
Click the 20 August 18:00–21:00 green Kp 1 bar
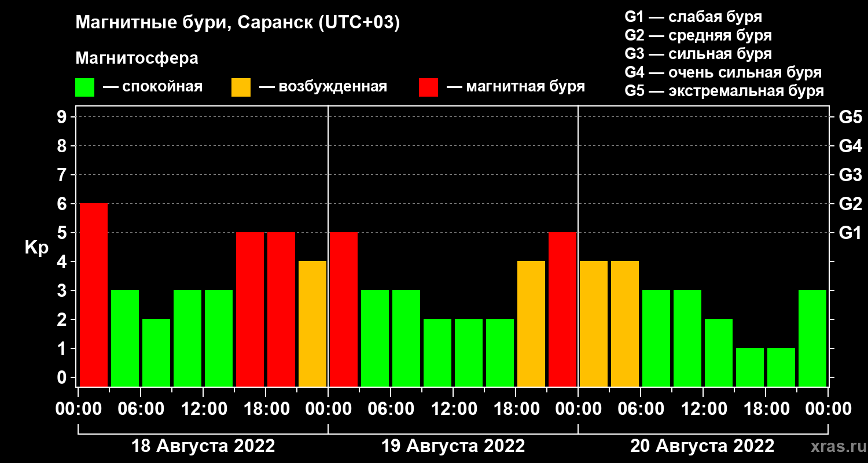781,367
